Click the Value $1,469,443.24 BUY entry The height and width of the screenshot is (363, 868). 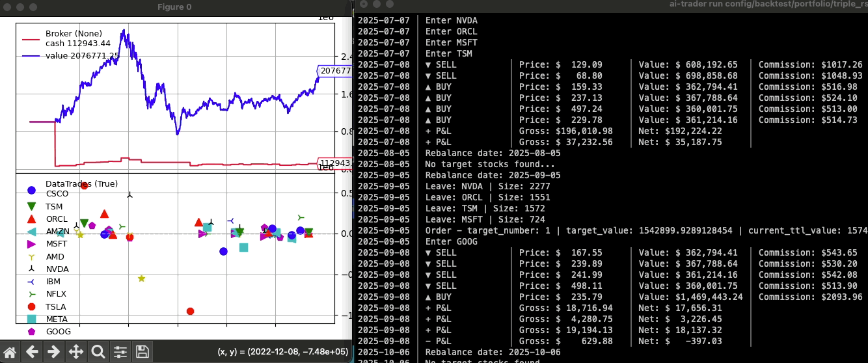pyautogui.click(x=691, y=297)
